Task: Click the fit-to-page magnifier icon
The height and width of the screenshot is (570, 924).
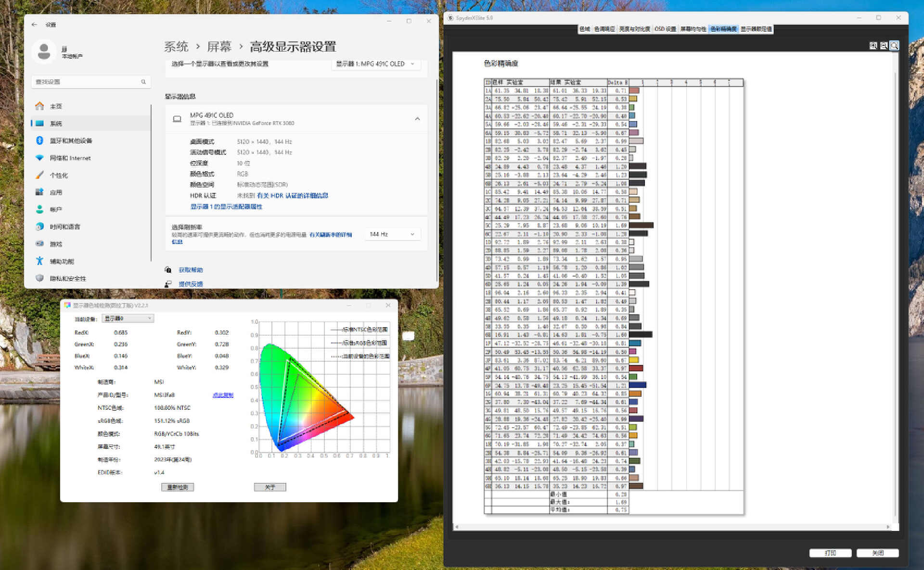Action: pyautogui.click(x=894, y=46)
